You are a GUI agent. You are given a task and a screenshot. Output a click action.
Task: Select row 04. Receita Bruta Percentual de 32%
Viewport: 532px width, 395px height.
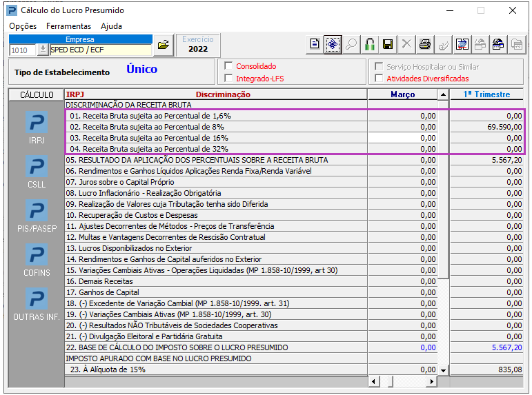pyautogui.click(x=216, y=149)
